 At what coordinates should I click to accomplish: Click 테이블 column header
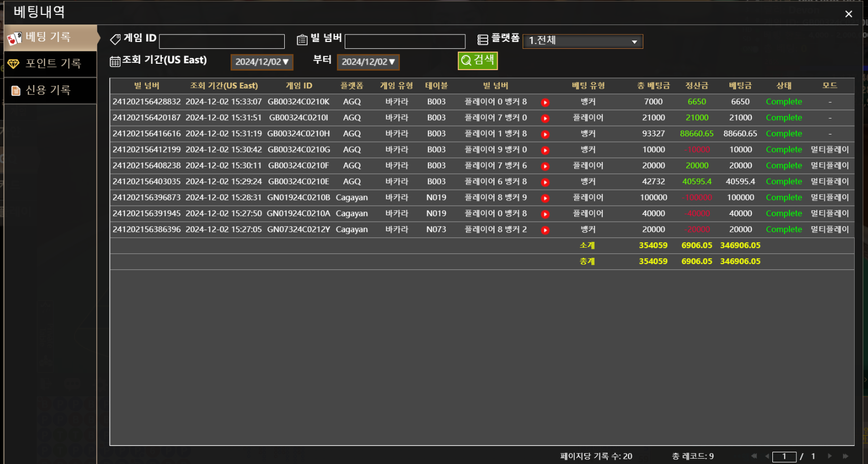point(436,86)
